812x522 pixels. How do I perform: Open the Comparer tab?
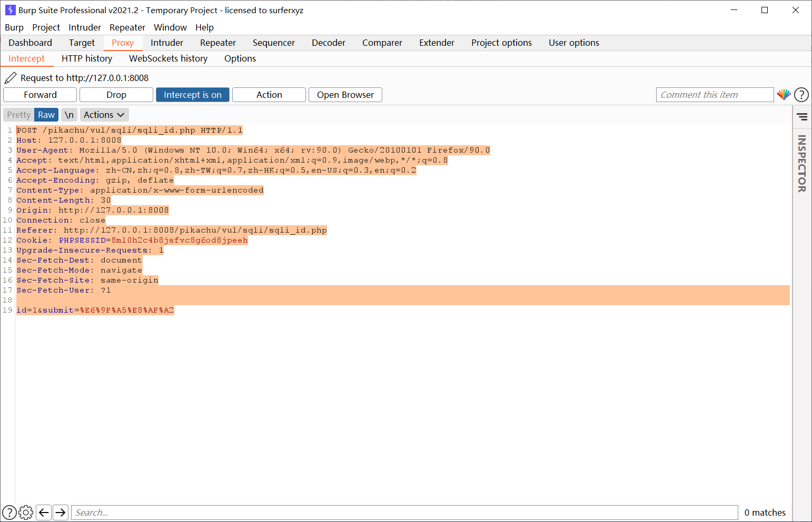click(382, 43)
